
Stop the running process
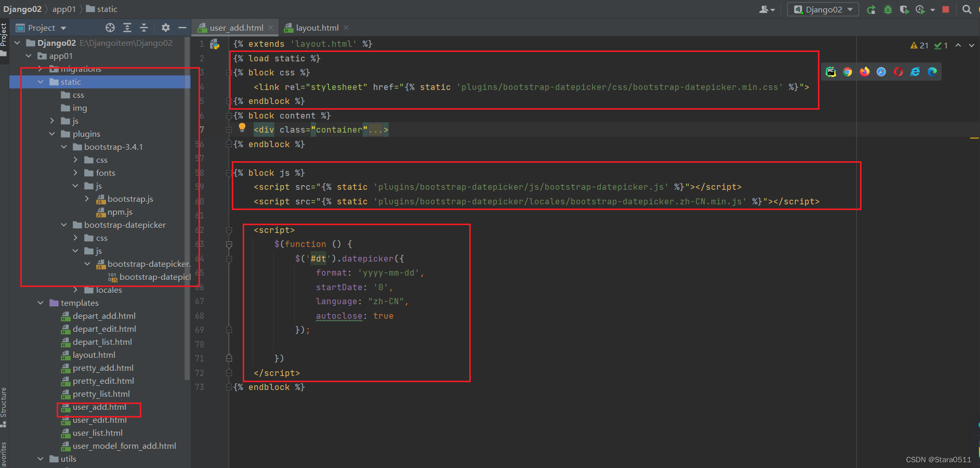(x=946, y=9)
